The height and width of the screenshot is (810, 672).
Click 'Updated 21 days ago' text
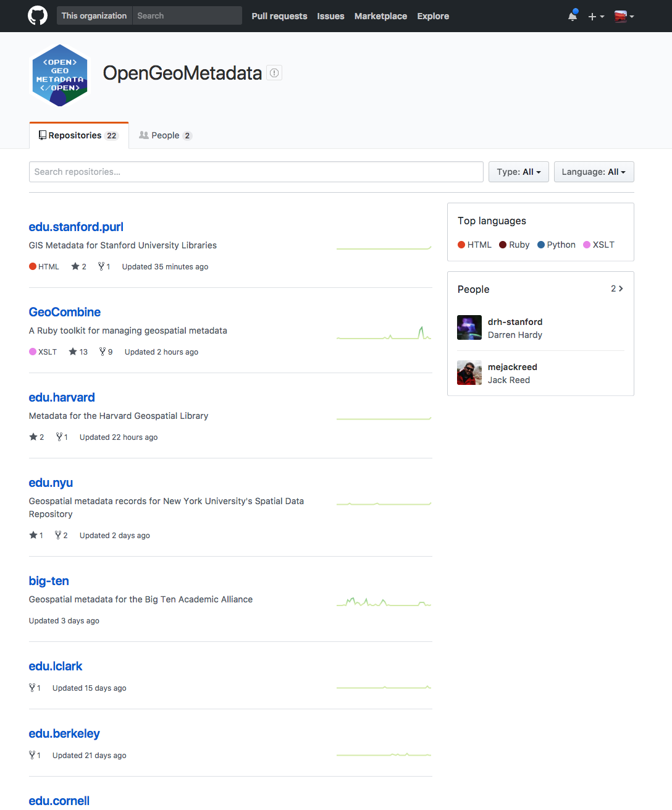(x=90, y=755)
